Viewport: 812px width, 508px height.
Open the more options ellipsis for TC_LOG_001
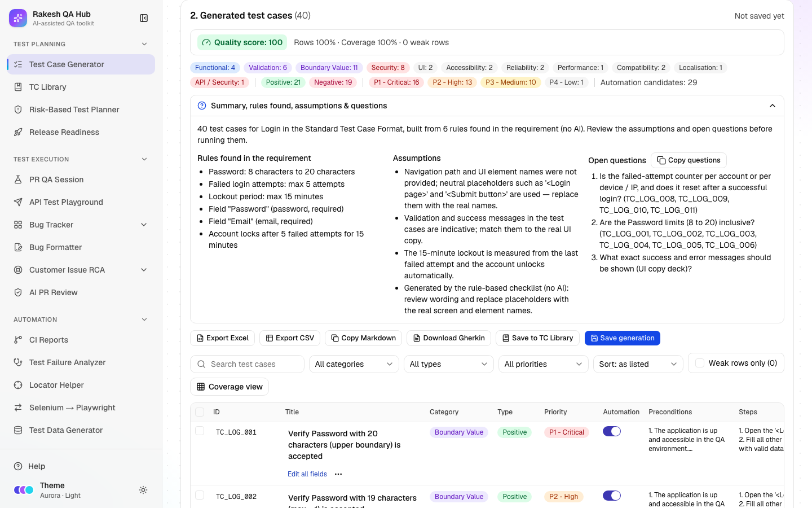(338, 474)
